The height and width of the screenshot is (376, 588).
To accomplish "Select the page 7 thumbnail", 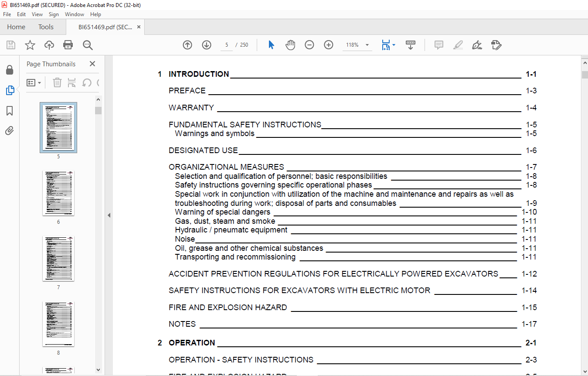I will pos(58,259).
